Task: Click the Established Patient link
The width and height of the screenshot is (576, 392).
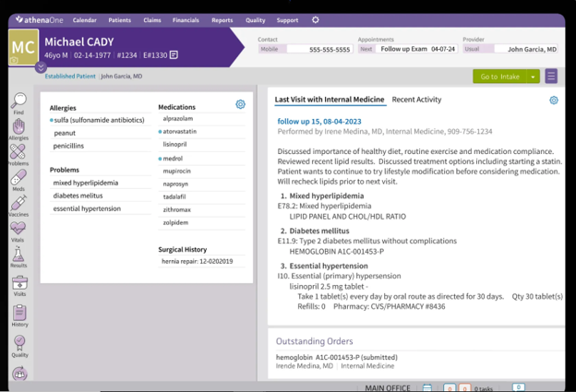Action: (70, 76)
